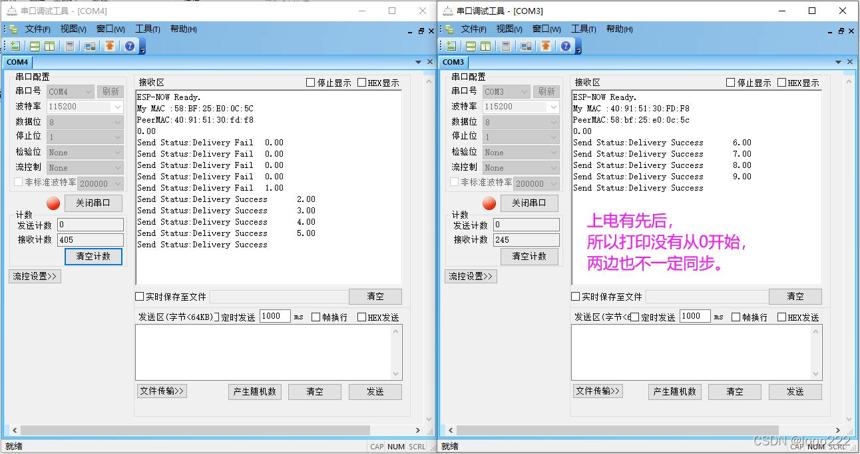
Task: Click timed send interval field 1000 in COM4
Action: point(274,316)
